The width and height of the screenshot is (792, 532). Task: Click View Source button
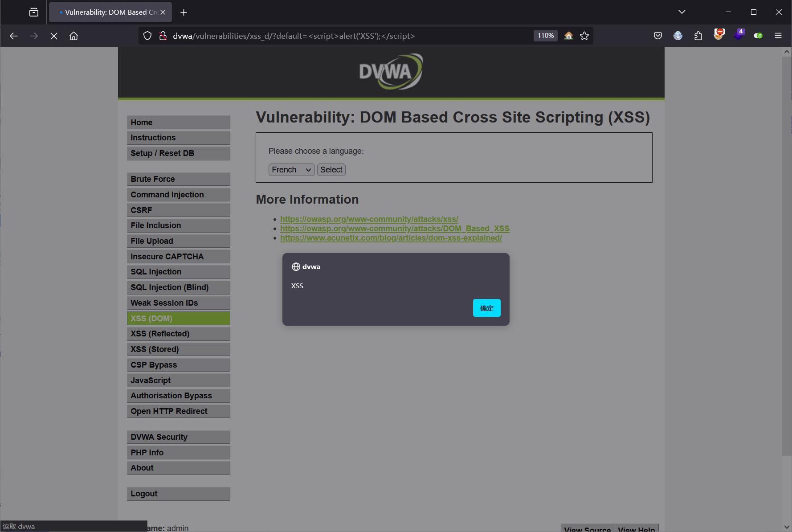587,528
